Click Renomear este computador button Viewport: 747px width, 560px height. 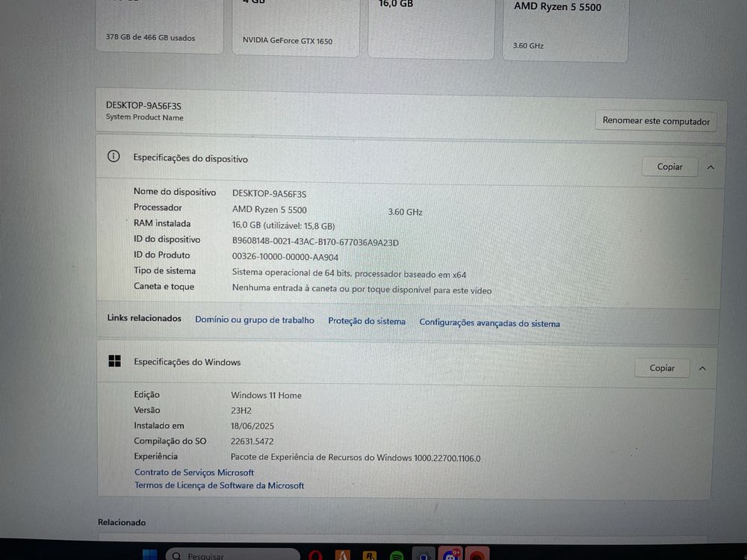tap(656, 121)
